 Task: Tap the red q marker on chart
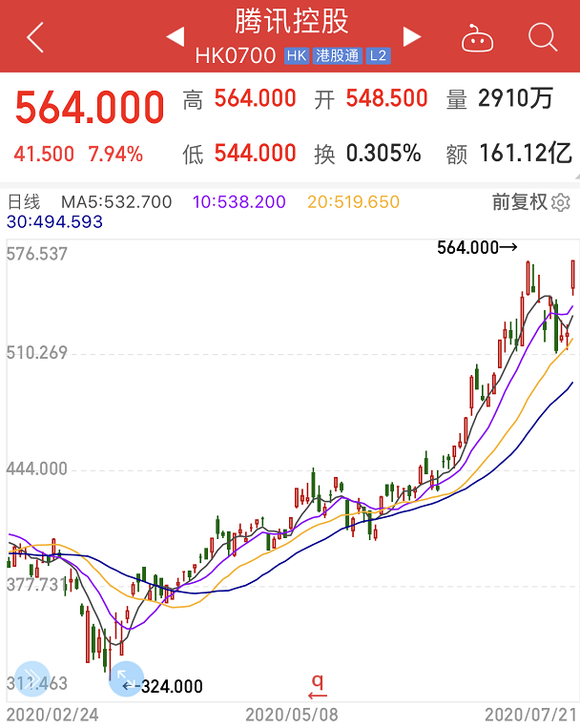318,687
